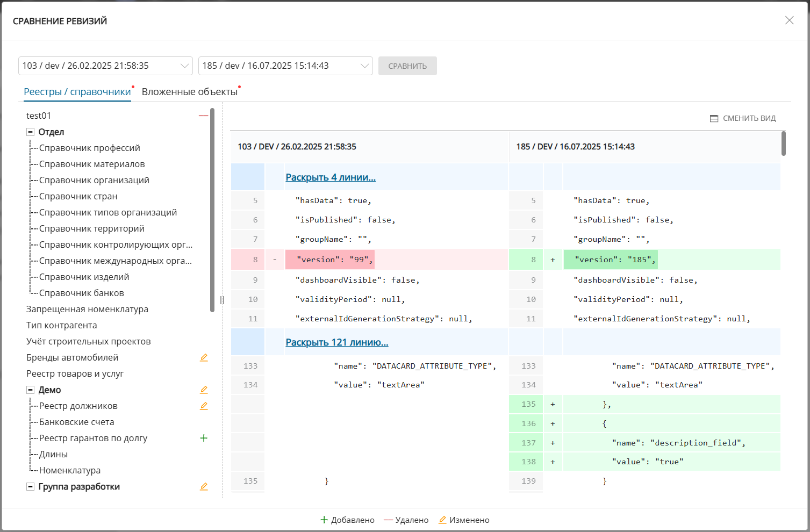Click the pencil icon beside Реестр должников
The width and height of the screenshot is (810, 532).
(204, 406)
